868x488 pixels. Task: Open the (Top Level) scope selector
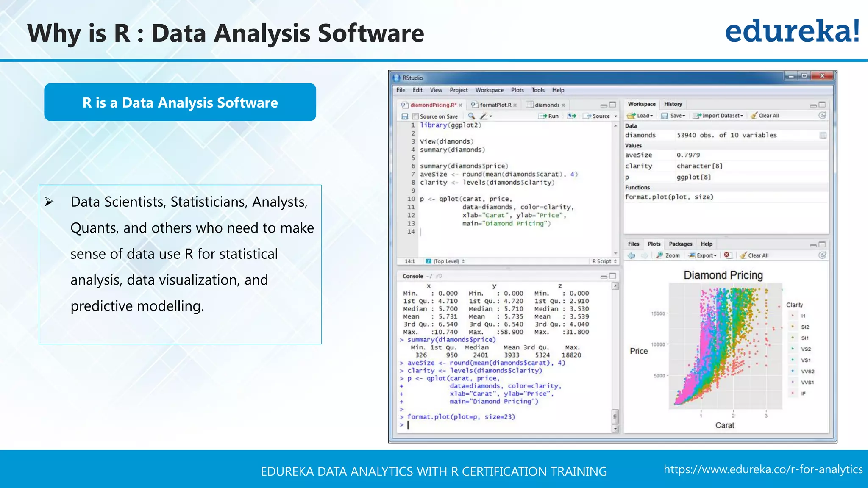(x=445, y=261)
